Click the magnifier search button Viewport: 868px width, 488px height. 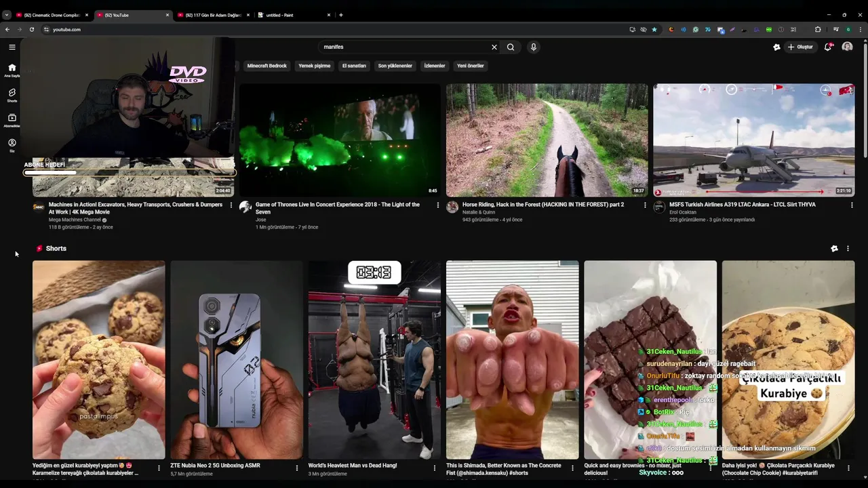click(x=511, y=47)
